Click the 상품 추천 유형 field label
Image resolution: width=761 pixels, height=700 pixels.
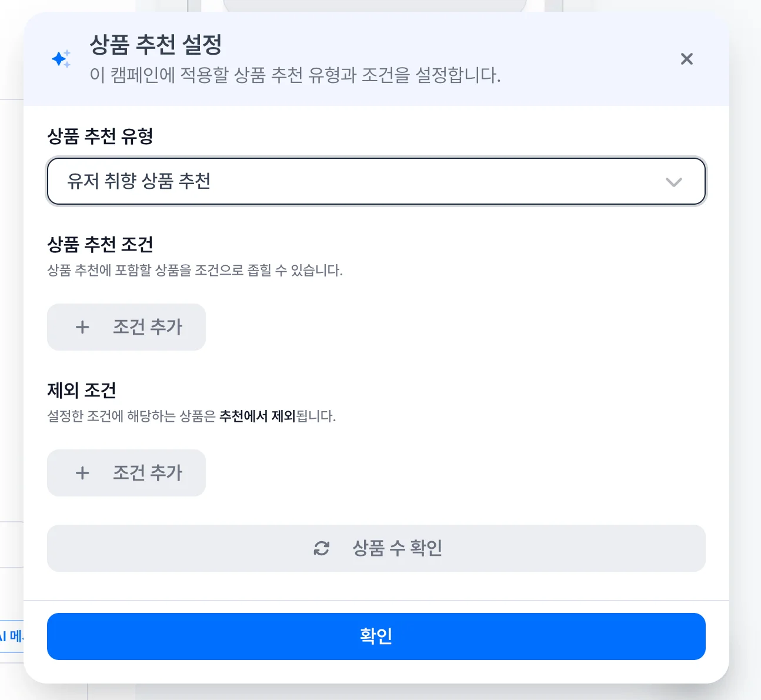tap(100, 136)
